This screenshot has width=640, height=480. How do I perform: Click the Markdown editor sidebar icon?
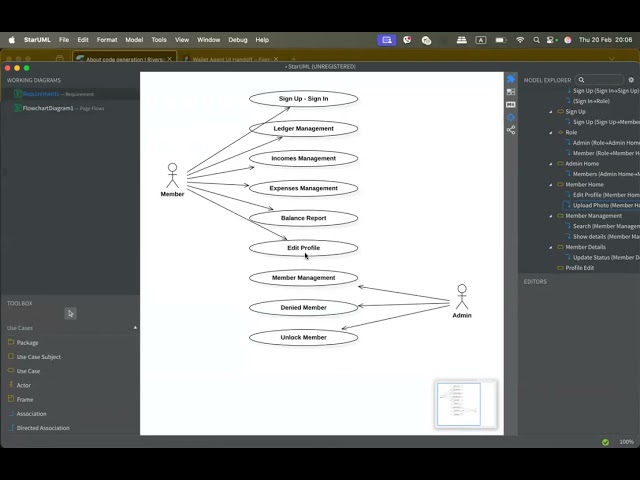(511, 104)
